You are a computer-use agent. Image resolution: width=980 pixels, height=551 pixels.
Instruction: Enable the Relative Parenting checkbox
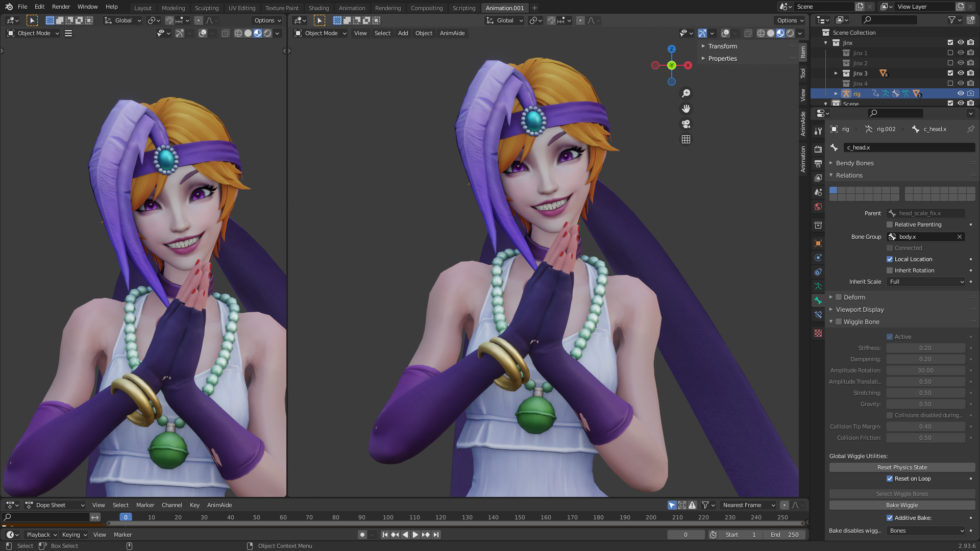click(890, 224)
